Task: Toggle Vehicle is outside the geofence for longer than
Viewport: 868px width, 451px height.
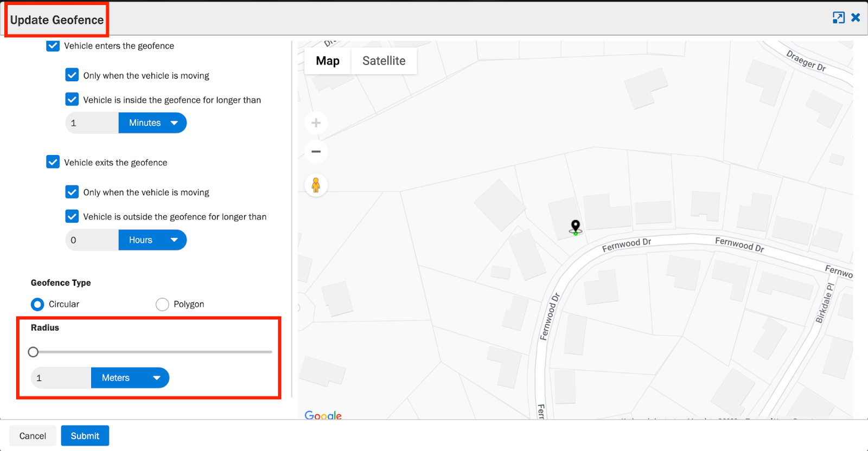Action: coord(72,216)
